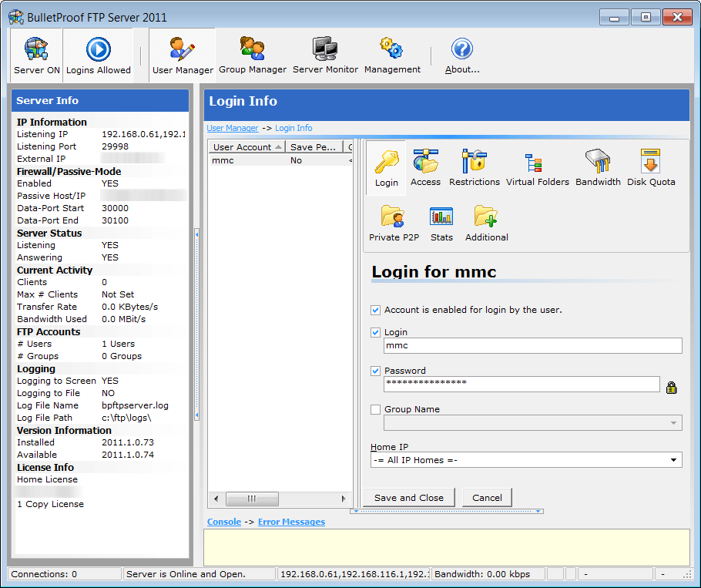Click the Save Pe... column header

coord(314,147)
